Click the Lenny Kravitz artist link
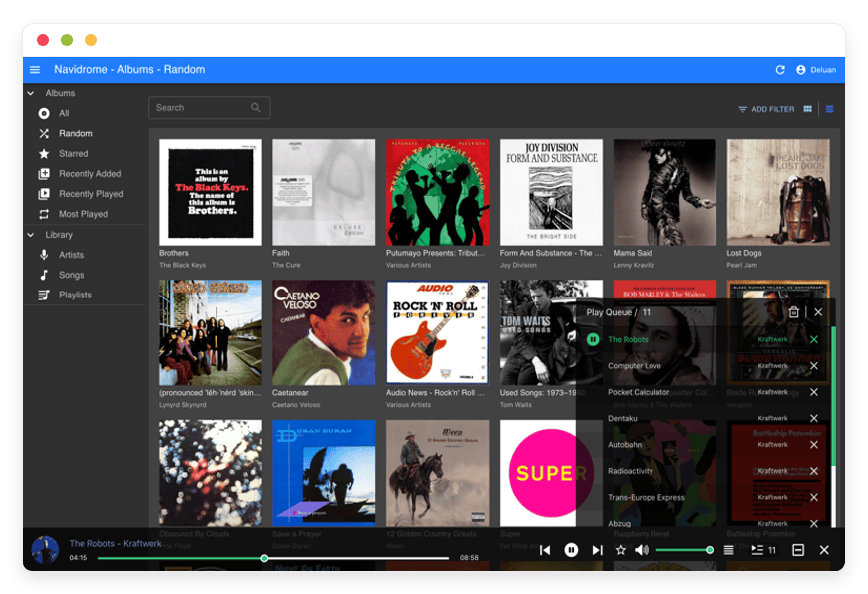Screen dimensions: 868x594 pyautogui.click(x=634, y=265)
